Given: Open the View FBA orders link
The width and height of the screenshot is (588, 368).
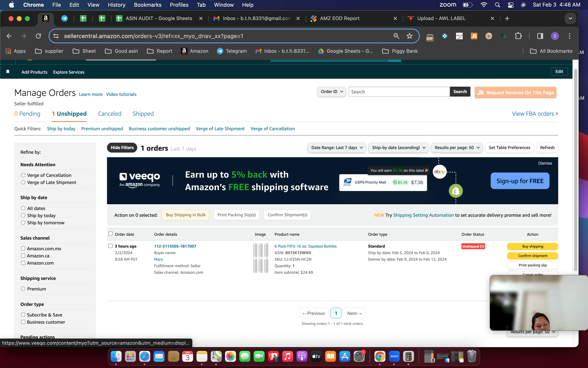Looking at the screenshot, I should 535,114.
